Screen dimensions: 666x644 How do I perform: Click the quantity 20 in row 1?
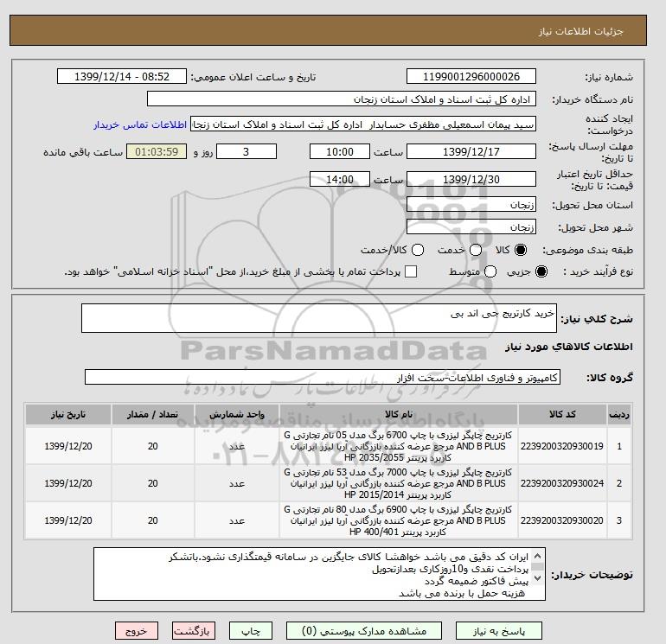click(153, 446)
